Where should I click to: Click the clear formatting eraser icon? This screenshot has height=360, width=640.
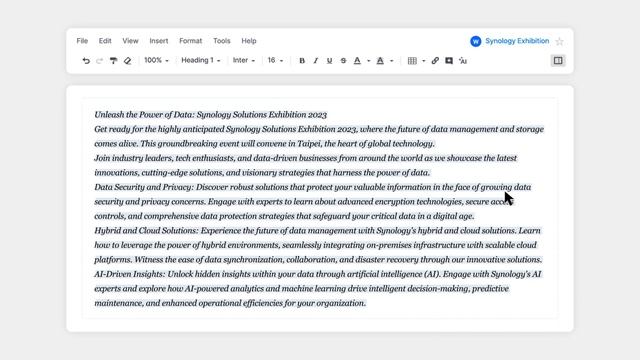coord(127,61)
